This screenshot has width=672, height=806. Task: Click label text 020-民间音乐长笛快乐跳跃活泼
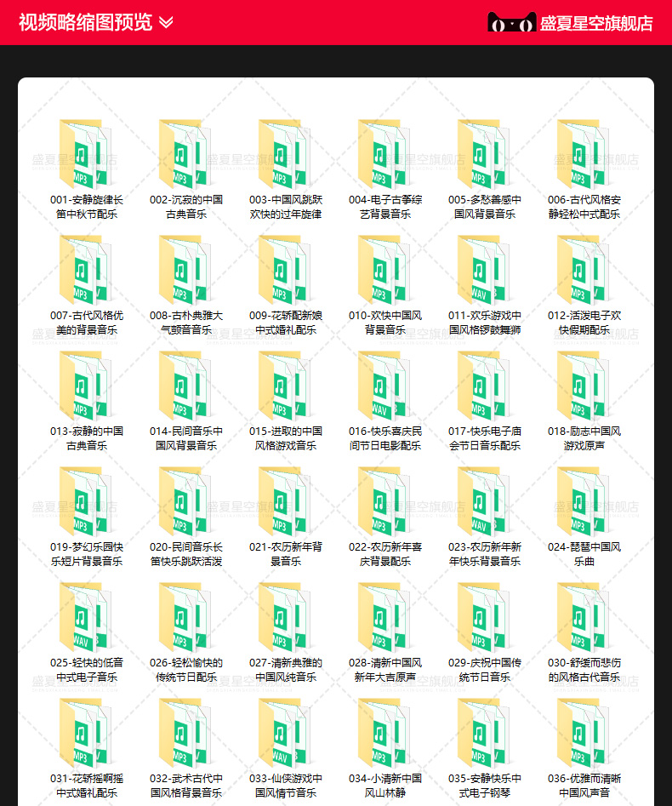[x=186, y=553]
